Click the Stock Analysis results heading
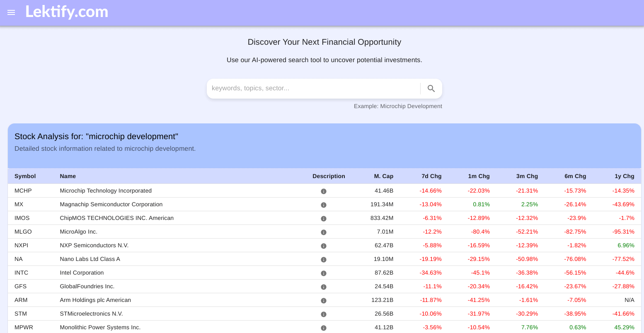Viewport: 644px width, 333px height. (96, 136)
